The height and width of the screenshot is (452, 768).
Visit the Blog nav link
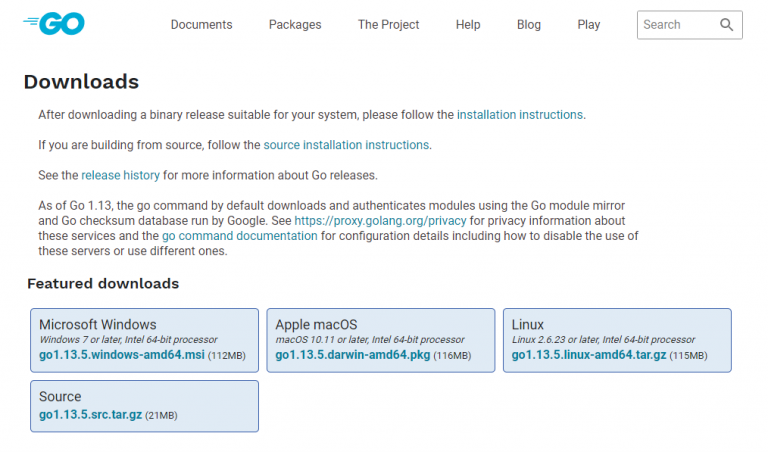(528, 24)
